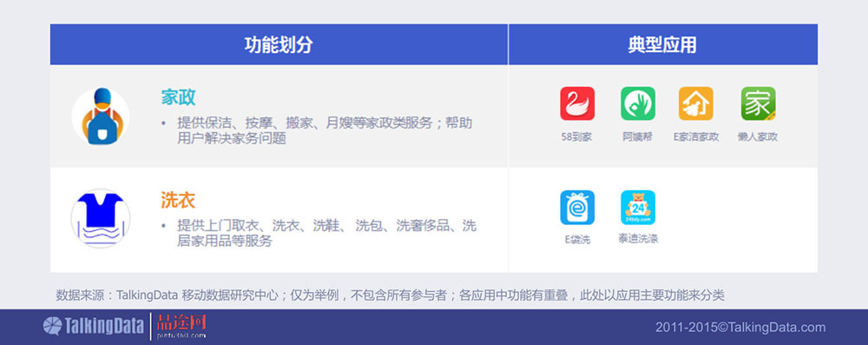
Task: Click the 懒人家政 green icon
Action: pos(758,103)
